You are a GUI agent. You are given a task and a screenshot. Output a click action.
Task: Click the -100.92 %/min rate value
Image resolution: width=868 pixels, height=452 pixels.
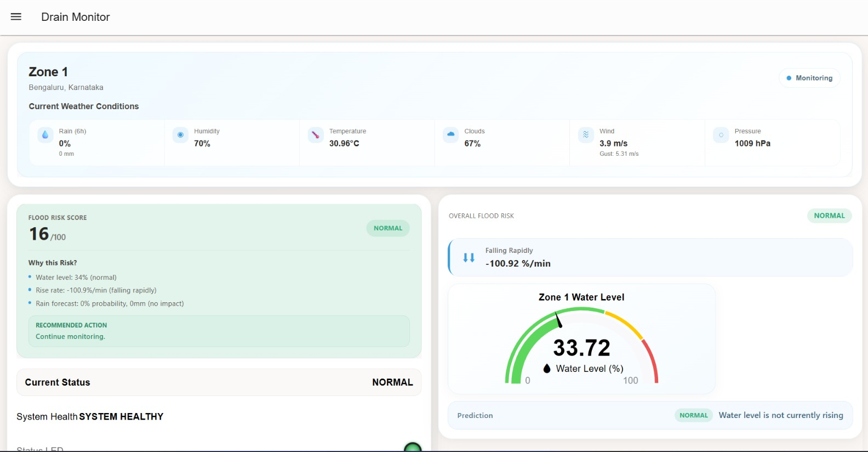pos(518,263)
